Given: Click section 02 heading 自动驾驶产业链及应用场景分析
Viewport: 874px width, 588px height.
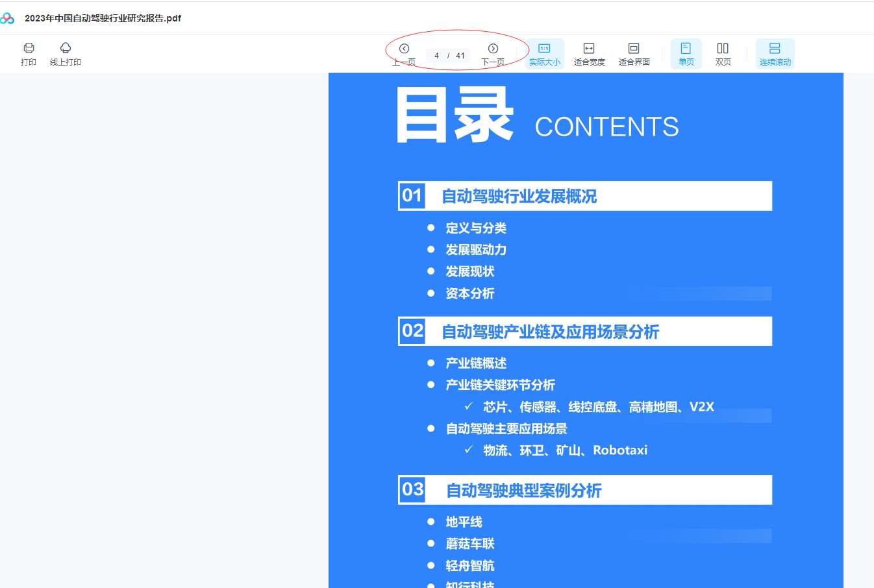Looking at the screenshot, I should [x=550, y=332].
